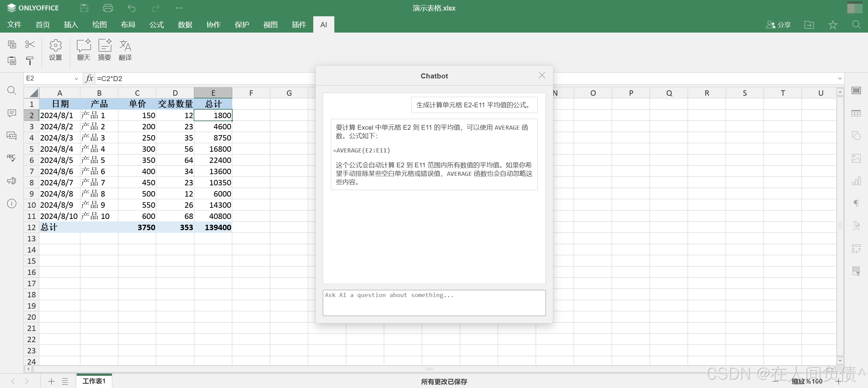Screen dimensions: 868x388
Task: Close the Chatbot dialog
Action: (542, 75)
